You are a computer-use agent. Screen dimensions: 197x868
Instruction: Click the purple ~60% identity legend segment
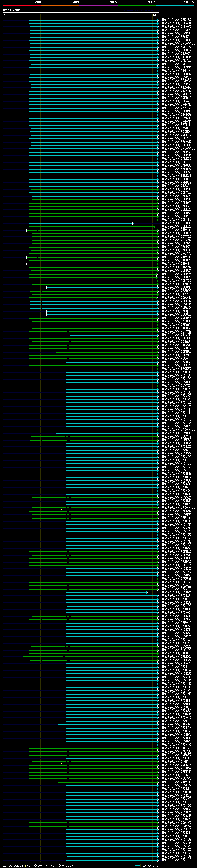click(x=99, y=6)
